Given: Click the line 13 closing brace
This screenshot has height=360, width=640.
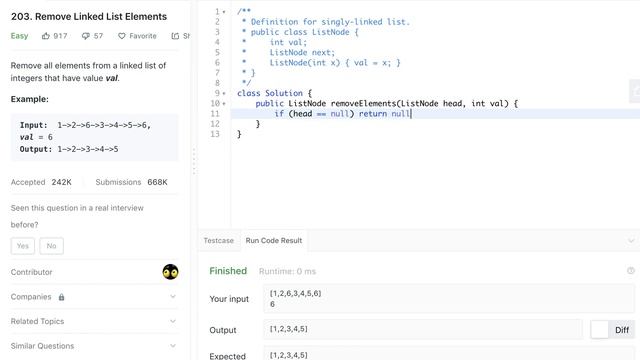Looking at the screenshot, I should (x=239, y=134).
